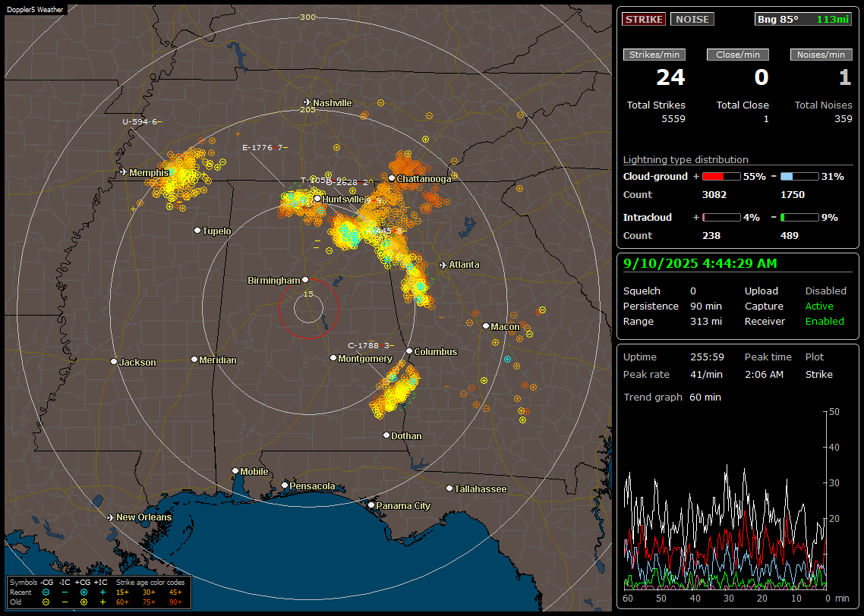Click the Trend graph 60 min value
Screen dimensions: 864x616
pos(705,398)
